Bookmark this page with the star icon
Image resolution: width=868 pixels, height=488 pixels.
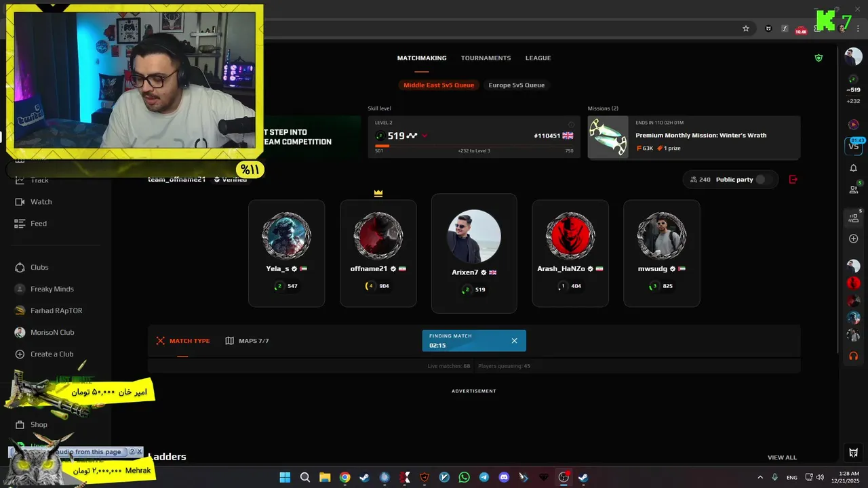coord(746,28)
